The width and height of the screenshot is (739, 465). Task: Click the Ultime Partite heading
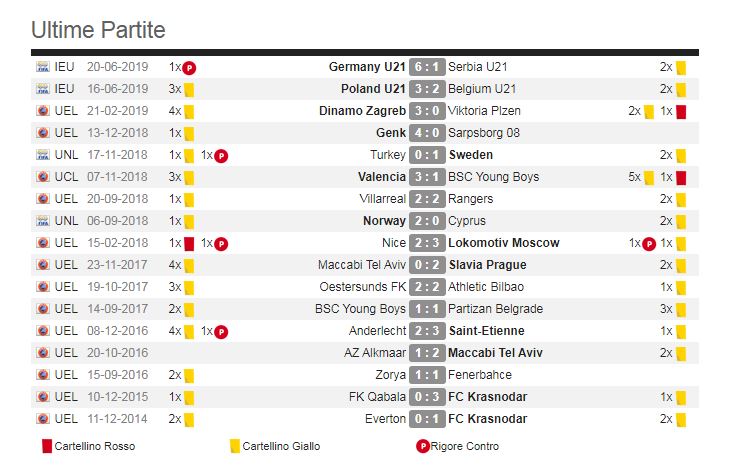coord(98,30)
